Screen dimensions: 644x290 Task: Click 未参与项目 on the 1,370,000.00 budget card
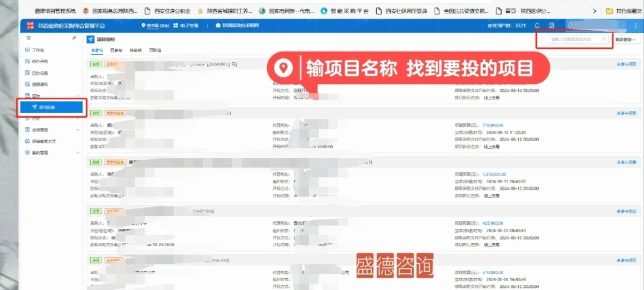tap(626, 162)
